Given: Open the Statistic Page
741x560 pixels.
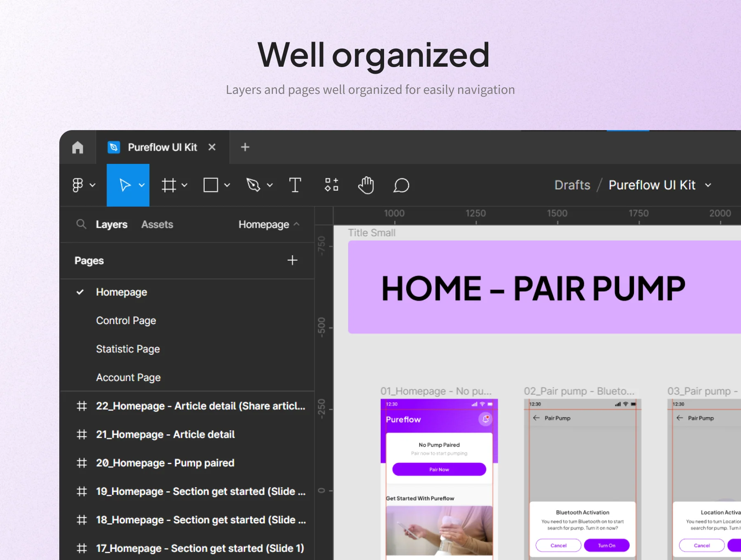Looking at the screenshot, I should [187, 349].
